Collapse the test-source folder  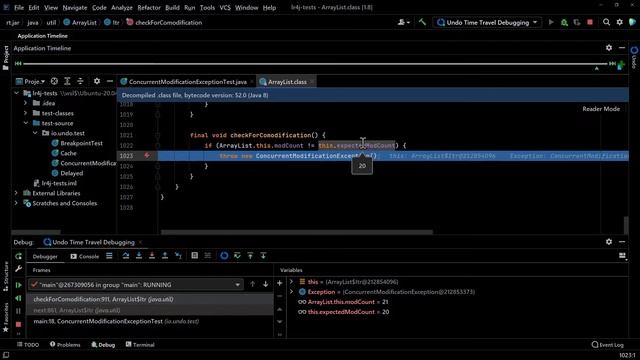[25, 123]
